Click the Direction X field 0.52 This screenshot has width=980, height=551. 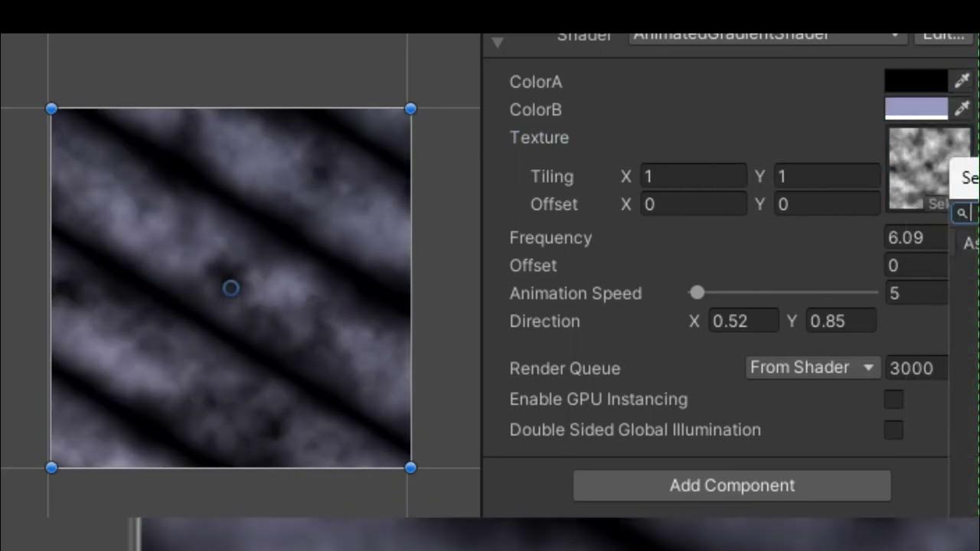click(743, 321)
